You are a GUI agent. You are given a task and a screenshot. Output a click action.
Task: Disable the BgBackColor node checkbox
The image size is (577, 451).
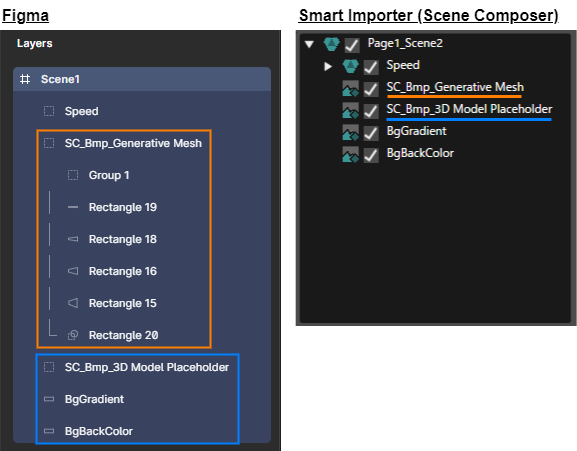tap(371, 156)
